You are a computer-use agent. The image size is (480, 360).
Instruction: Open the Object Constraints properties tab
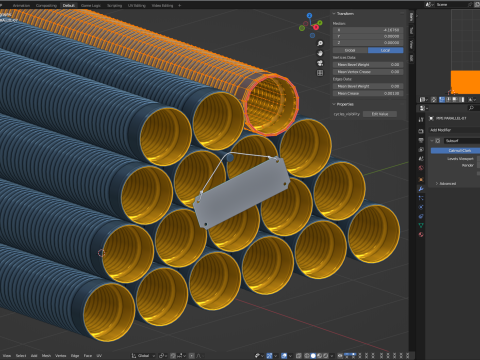click(421, 216)
